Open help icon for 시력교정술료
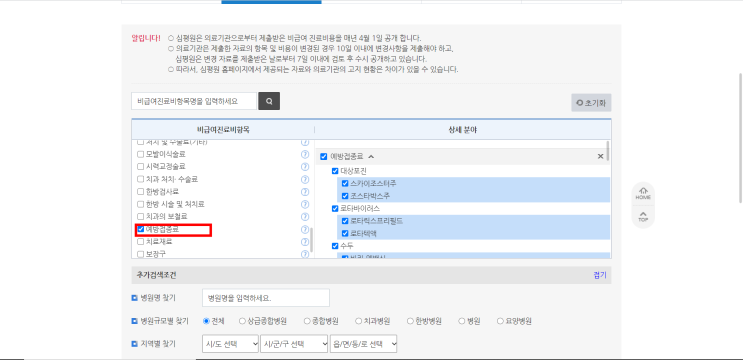The width and height of the screenshot is (743, 360). tap(305, 167)
